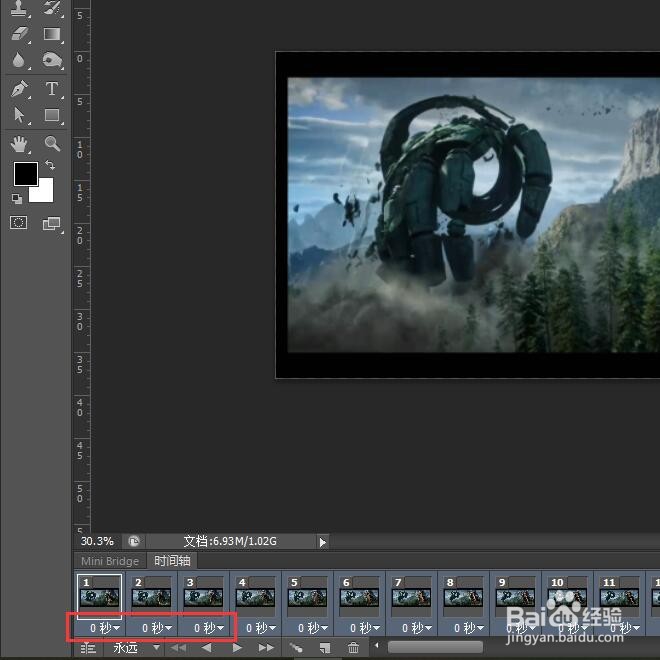Select the Clone Stamp tool
This screenshot has width=660, height=660.
[19, 8]
